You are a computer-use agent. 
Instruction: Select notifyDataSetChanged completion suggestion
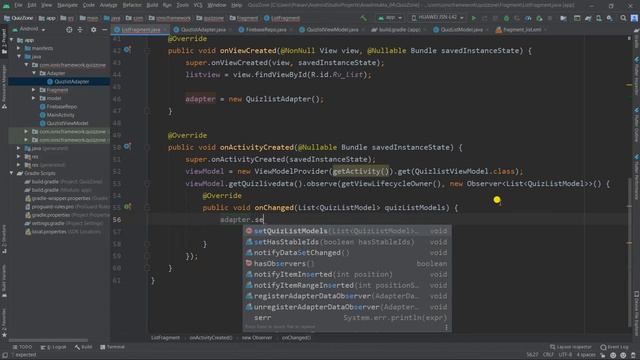tap(347, 253)
